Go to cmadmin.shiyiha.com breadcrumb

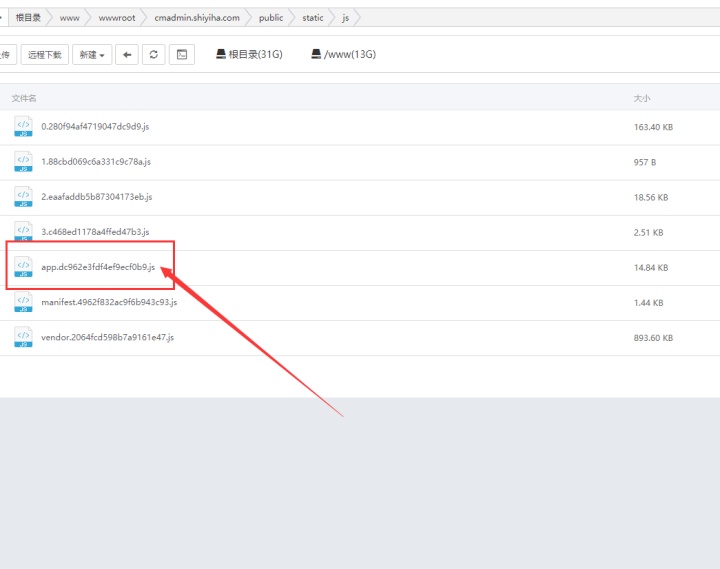click(x=197, y=18)
